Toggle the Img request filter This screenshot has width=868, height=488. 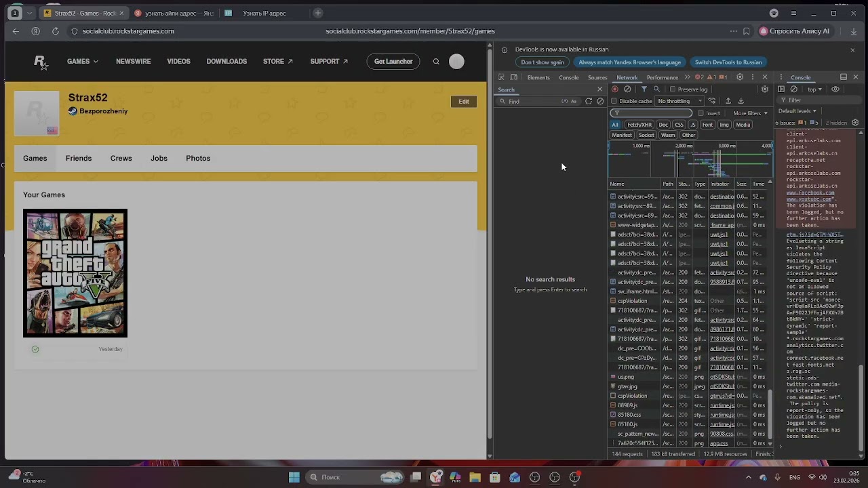click(724, 125)
